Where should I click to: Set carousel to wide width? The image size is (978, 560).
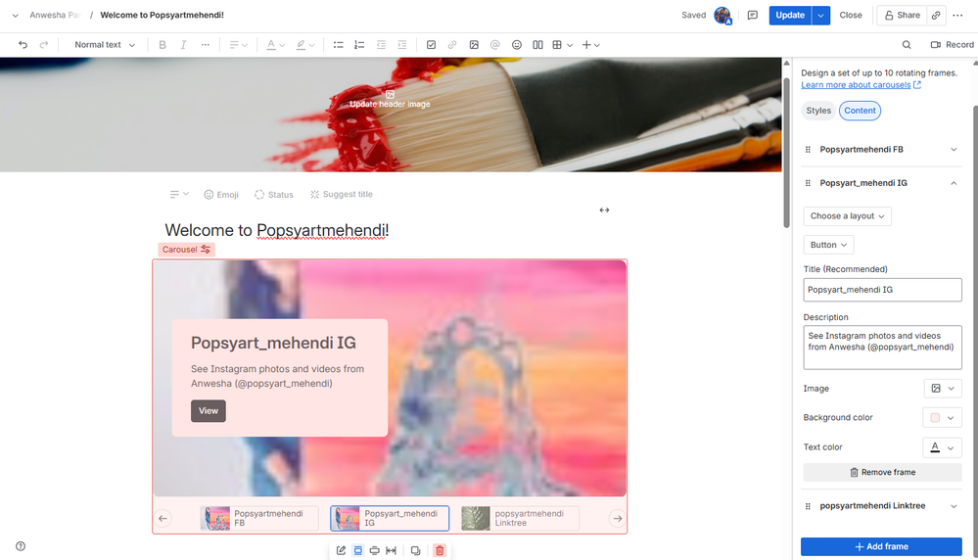374,550
